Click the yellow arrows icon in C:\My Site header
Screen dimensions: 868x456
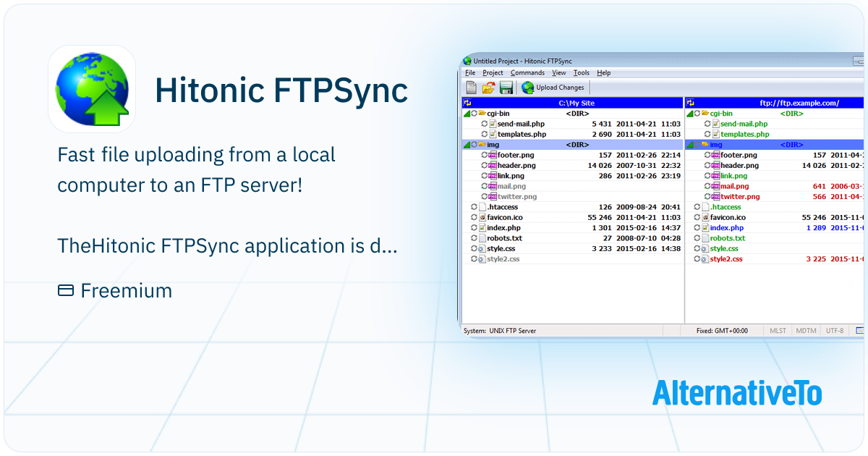click(x=467, y=104)
